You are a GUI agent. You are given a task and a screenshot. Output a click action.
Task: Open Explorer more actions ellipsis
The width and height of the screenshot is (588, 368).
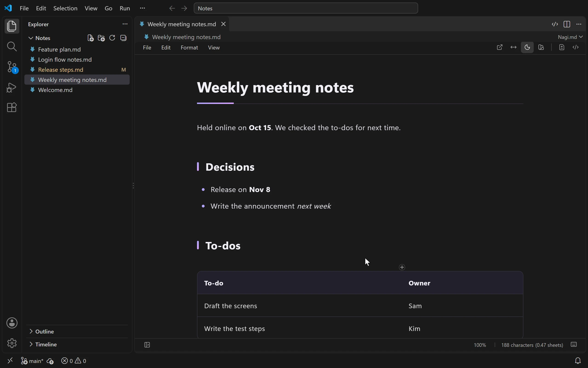pyautogui.click(x=125, y=24)
